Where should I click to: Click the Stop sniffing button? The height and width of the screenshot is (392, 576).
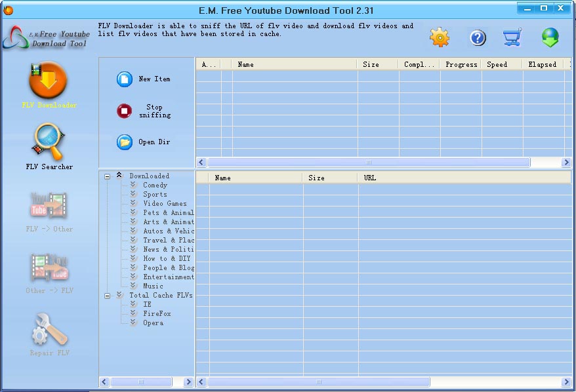(141, 111)
